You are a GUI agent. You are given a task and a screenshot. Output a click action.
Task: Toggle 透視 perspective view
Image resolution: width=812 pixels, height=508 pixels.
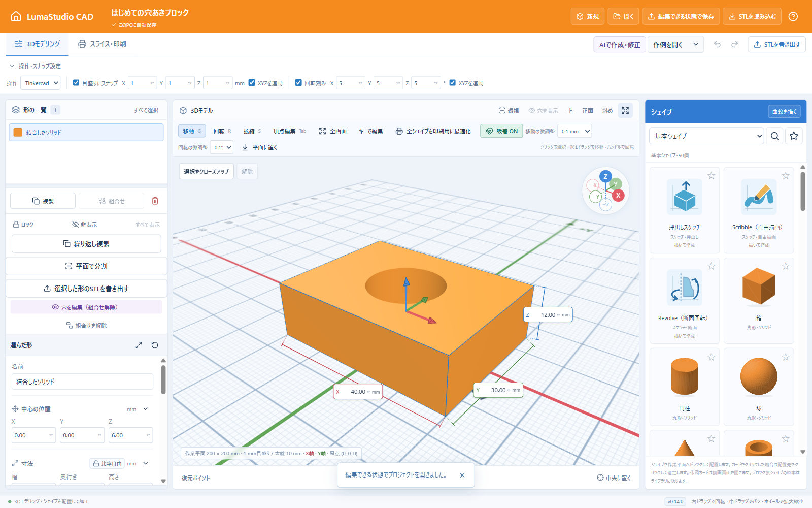(x=509, y=110)
